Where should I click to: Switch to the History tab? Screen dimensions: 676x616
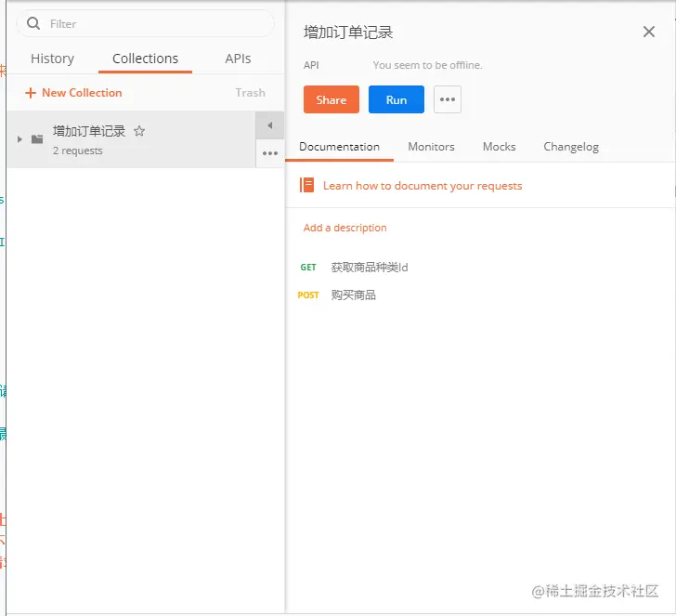click(x=52, y=59)
